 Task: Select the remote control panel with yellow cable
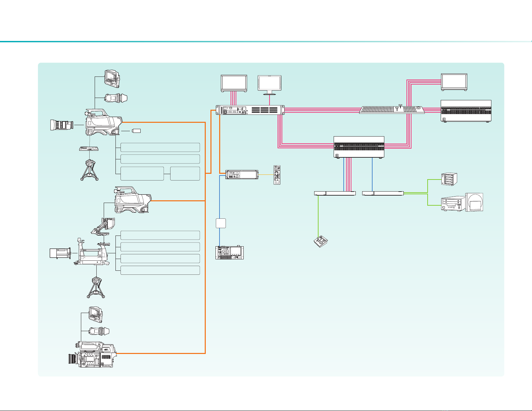coord(278,175)
